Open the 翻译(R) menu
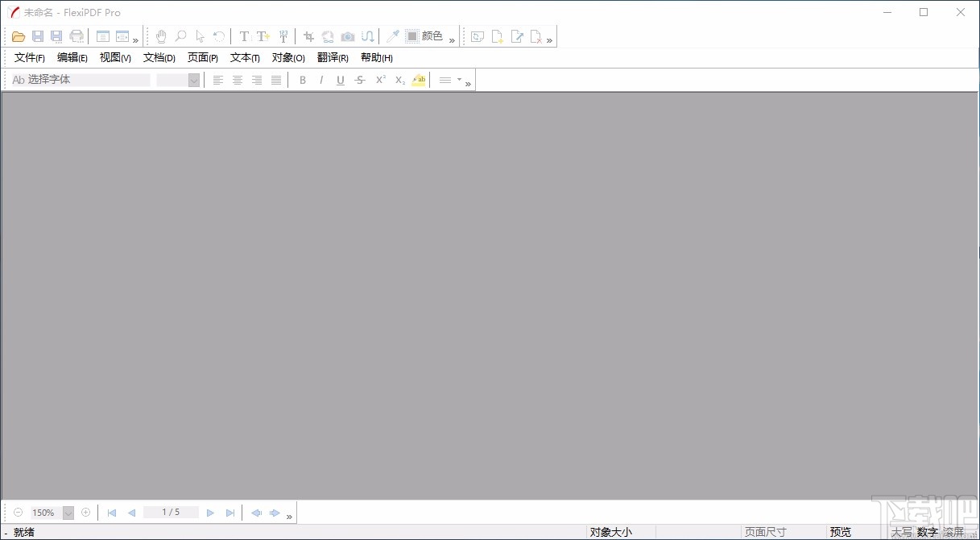The image size is (980, 540). click(333, 58)
